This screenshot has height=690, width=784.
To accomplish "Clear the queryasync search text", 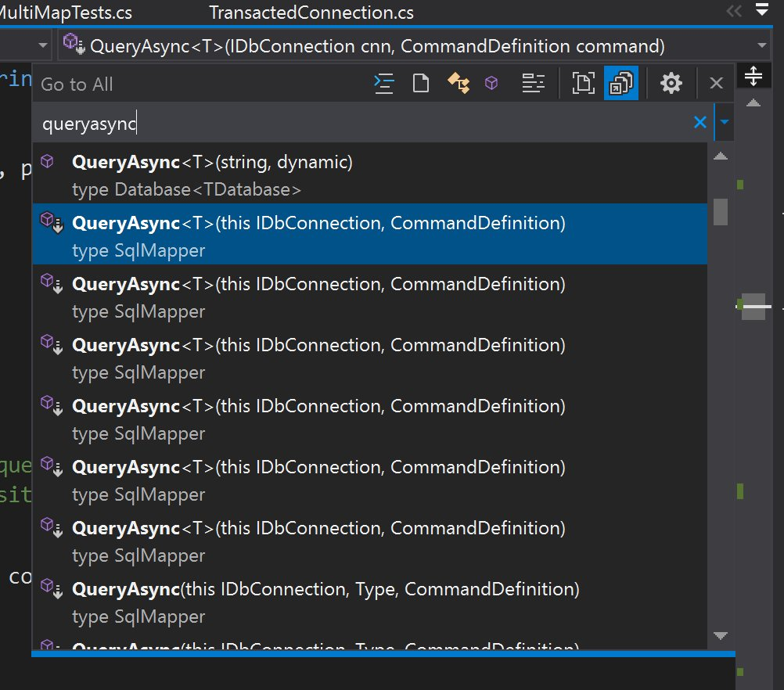I will pyautogui.click(x=699, y=122).
